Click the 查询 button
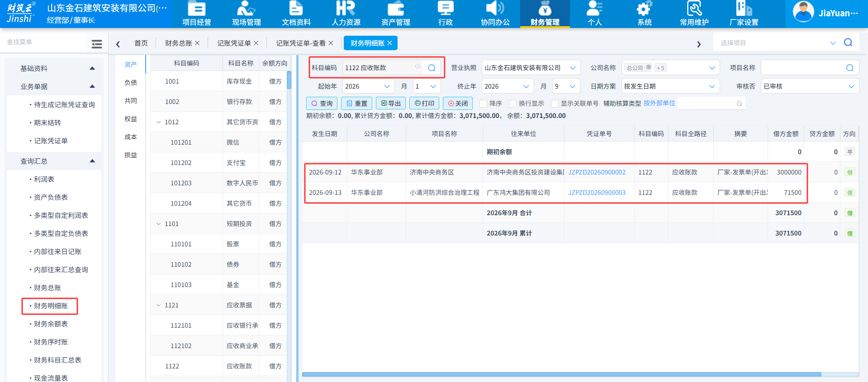Screen dimensions: 868x382 322,104
